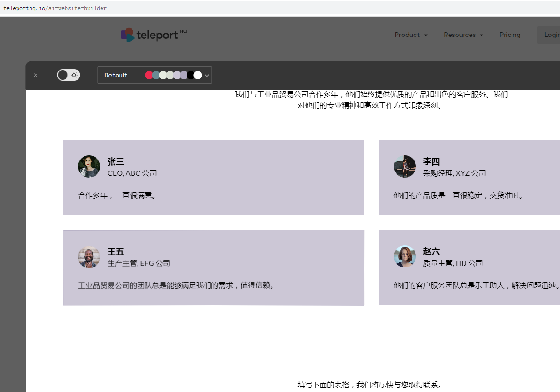Image resolution: width=560 pixels, height=392 pixels.
Task: Open the Pricing page
Action: point(510,35)
